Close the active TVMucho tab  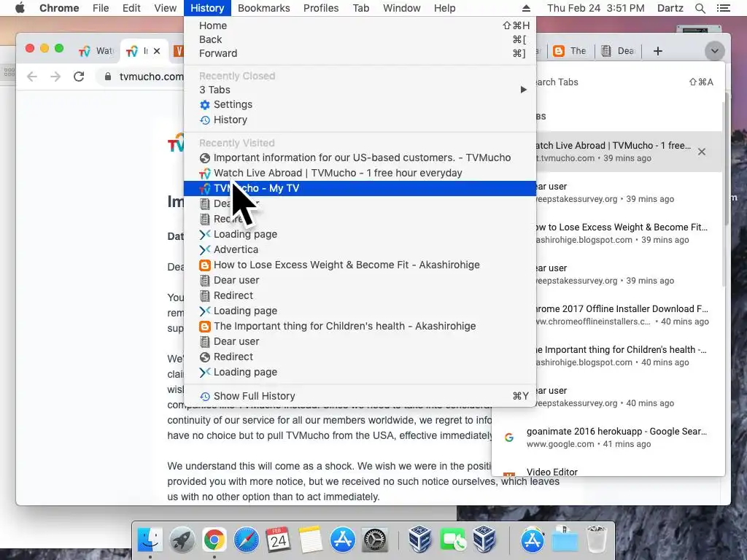coord(158,51)
